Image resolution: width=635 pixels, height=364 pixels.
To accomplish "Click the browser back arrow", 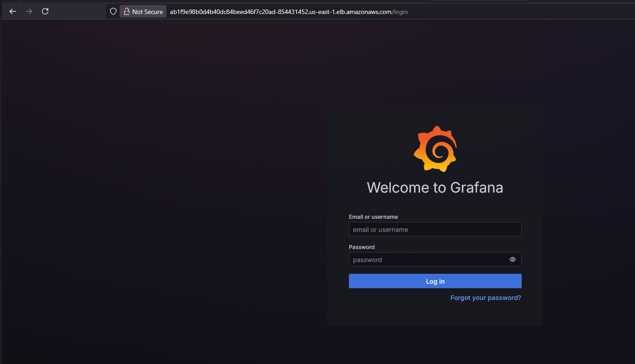I will (13, 12).
